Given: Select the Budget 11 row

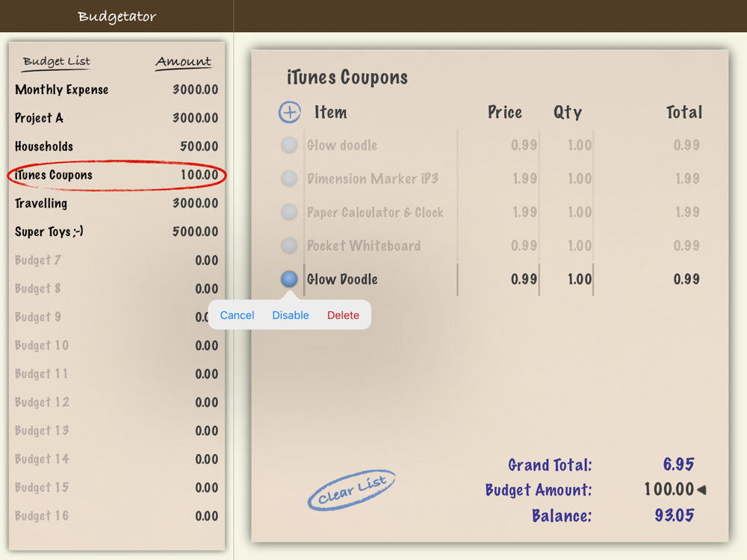Looking at the screenshot, I should point(117,374).
